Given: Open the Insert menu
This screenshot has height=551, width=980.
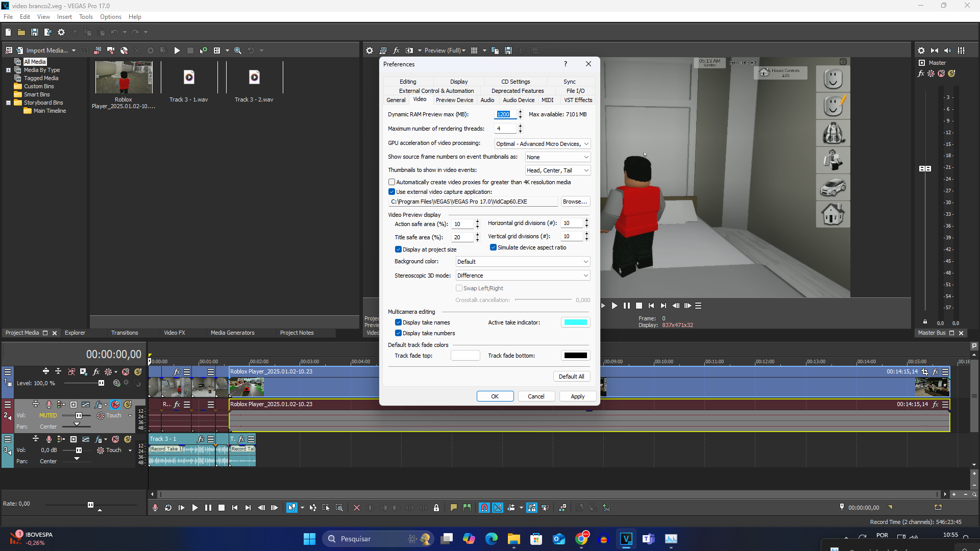Looking at the screenshot, I should (64, 17).
